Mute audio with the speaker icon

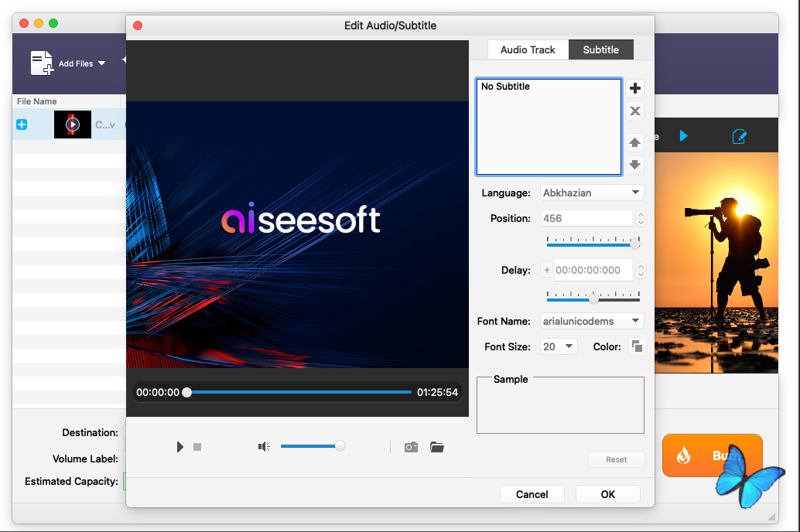point(265,446)
